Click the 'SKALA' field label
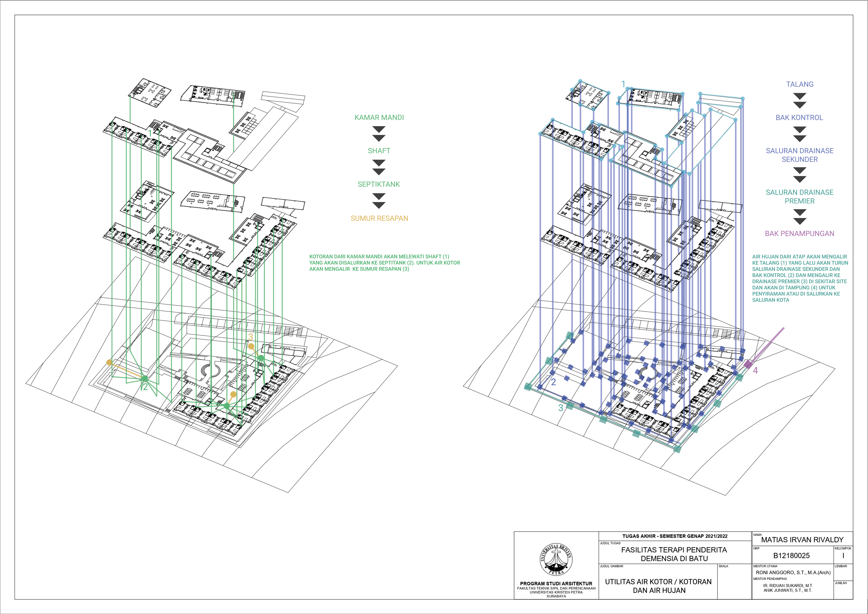The width and height of the screenshot is (868, 614). pos(724,566)
